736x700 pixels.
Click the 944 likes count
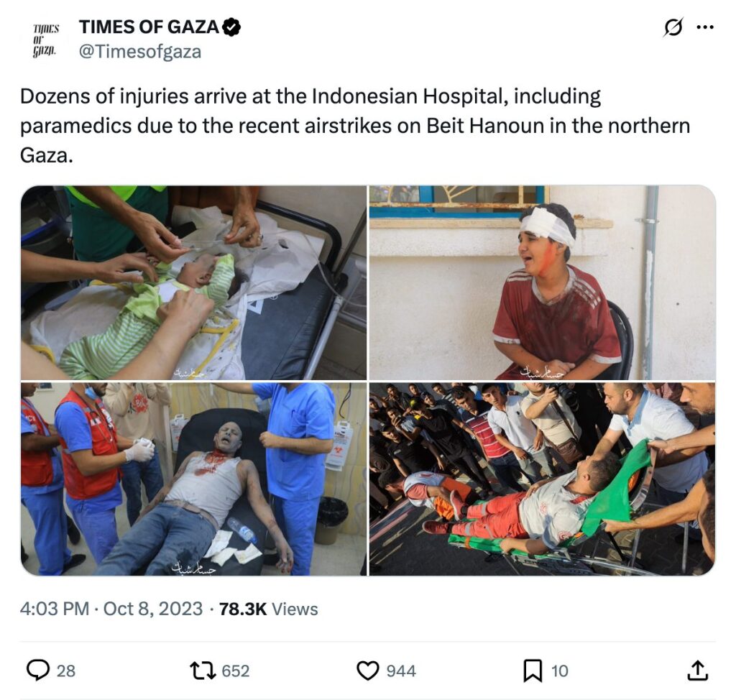pyautogui.click(x=401, y=671)
